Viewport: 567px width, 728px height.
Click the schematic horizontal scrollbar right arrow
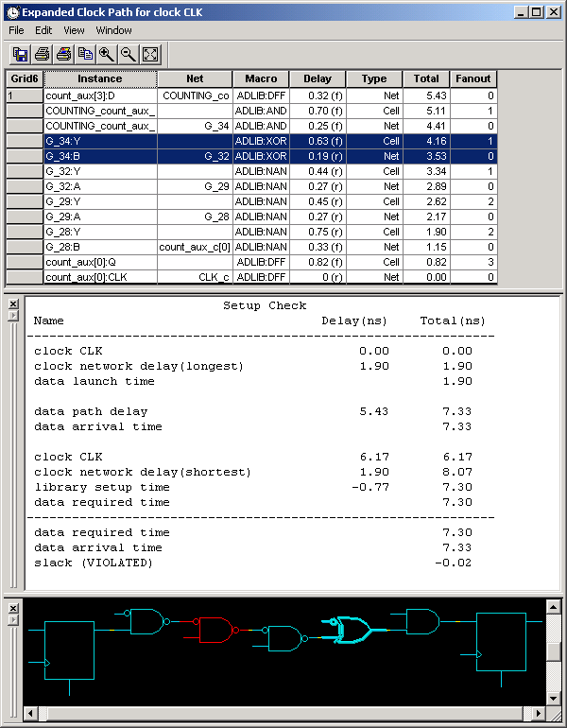(539, 713)
